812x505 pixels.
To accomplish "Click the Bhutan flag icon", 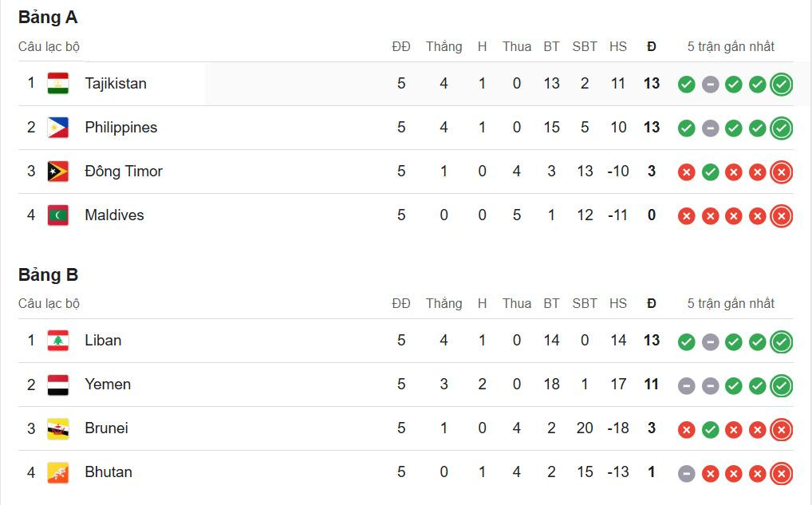I will pos(57,472).
